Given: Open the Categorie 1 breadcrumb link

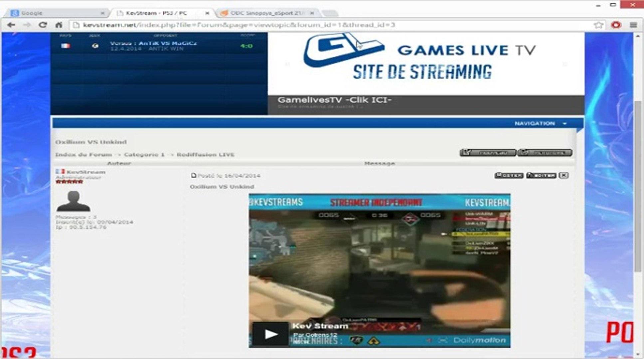Looking at the screenshot, I should point(144,155).
